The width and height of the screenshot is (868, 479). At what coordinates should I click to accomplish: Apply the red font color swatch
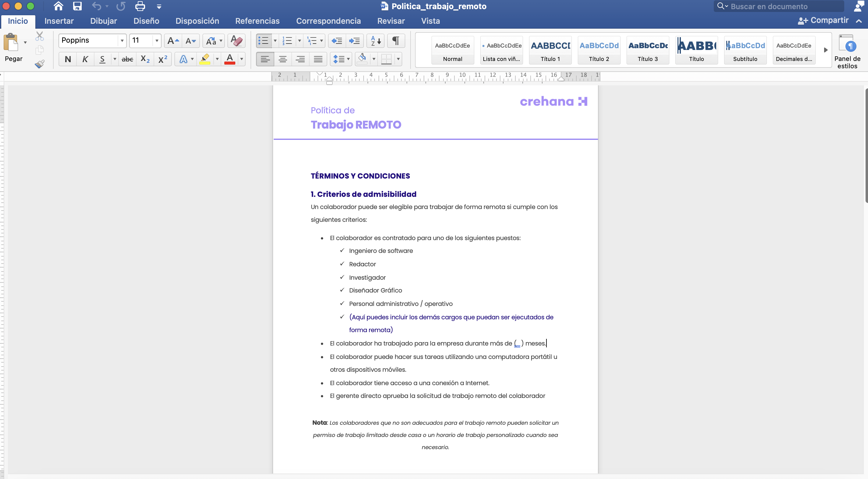click(x=230, y=59)
